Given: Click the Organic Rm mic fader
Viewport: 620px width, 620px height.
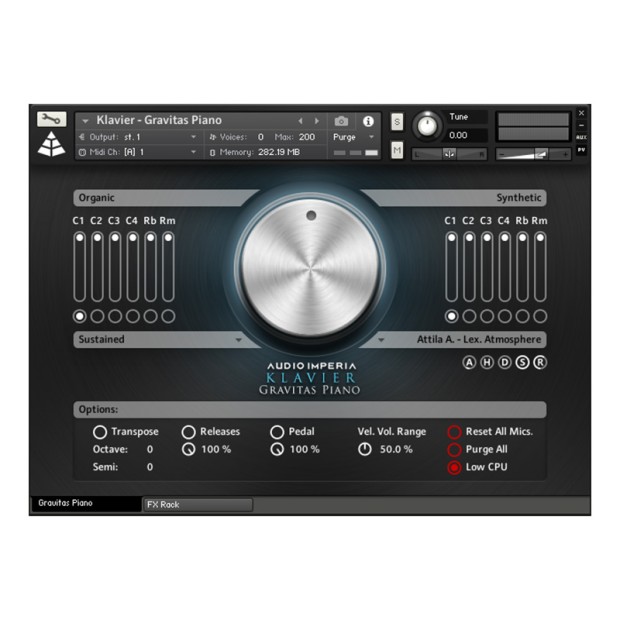Looking at the screenshot, I should coord(168,267).
